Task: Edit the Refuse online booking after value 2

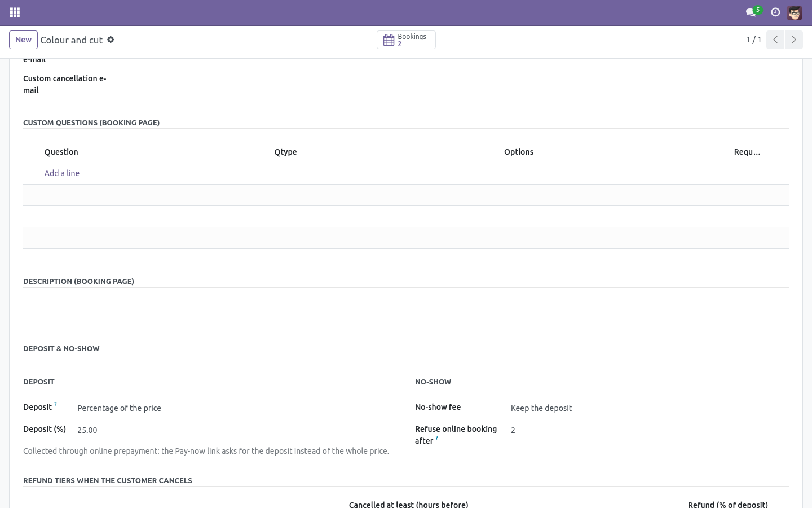Action: click(650, 430)
